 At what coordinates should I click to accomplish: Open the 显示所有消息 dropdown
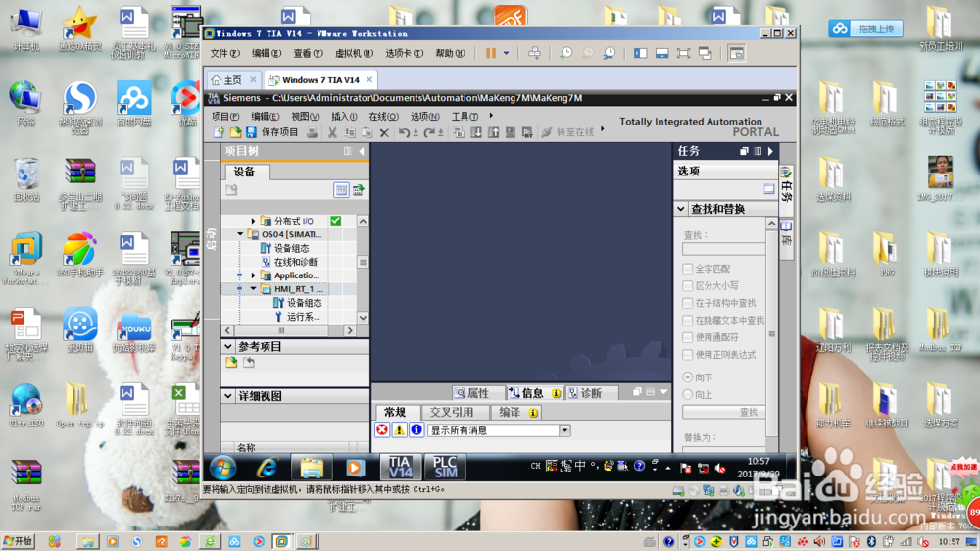click(x=564, y=430)
